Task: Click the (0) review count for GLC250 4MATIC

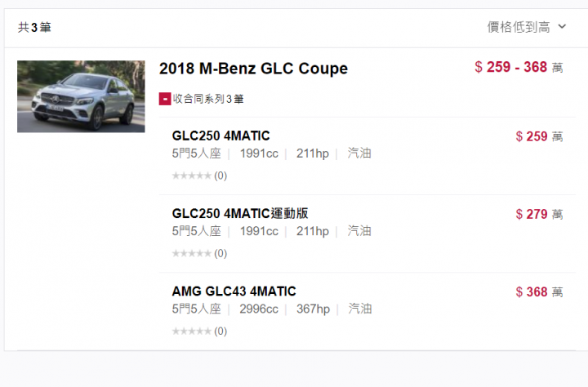Action: (x=220, y=176)
